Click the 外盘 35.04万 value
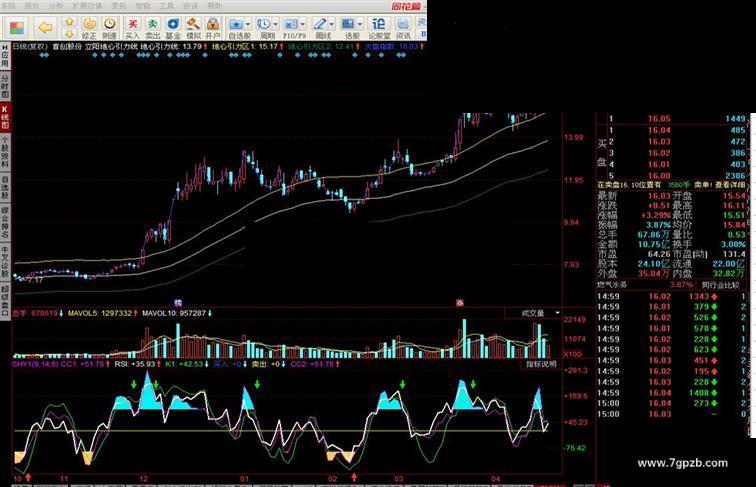 pos(653,273)
